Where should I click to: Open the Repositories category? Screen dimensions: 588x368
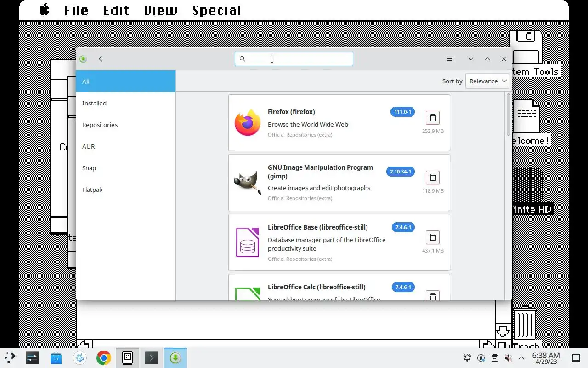[125, 125]
